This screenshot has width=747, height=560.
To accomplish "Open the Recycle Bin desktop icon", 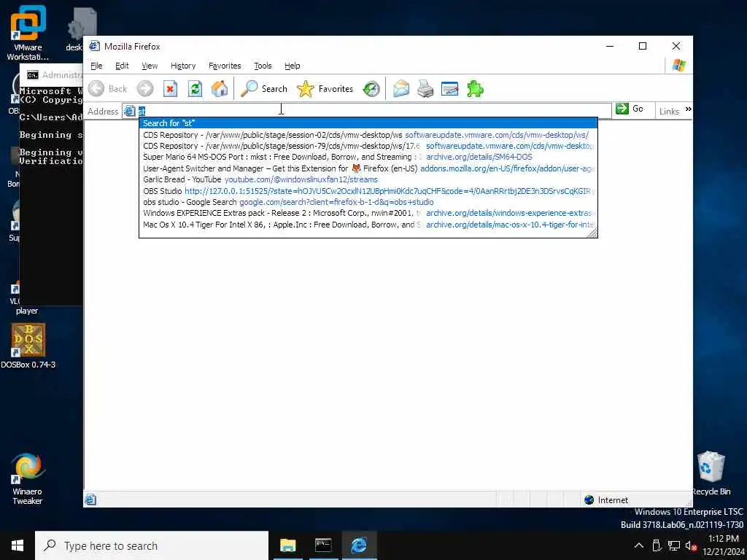I will coord(711,473).
